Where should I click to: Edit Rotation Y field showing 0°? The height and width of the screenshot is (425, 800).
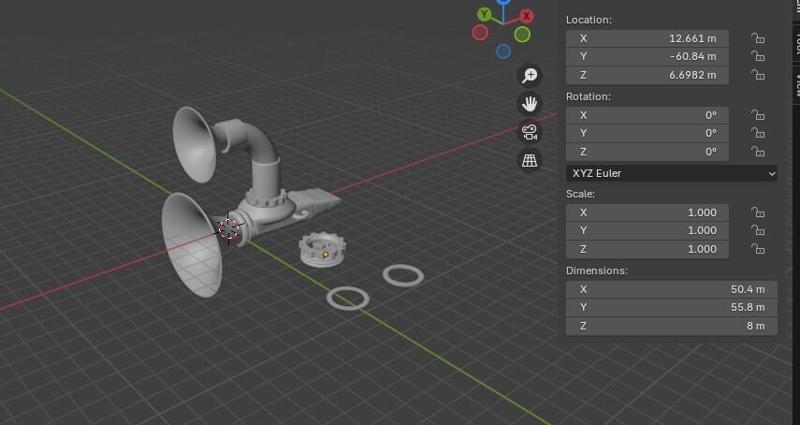(x=647, y=133)
